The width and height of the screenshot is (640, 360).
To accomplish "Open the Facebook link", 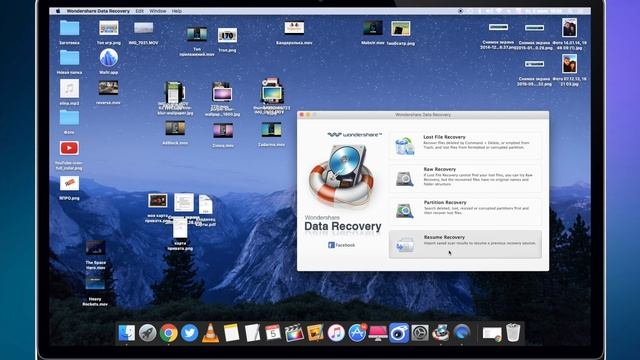I will 345,245.
